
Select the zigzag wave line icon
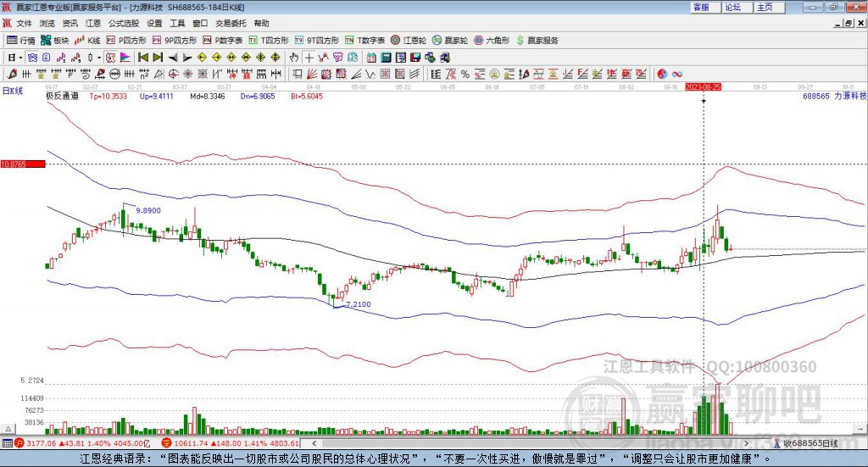click(x=370, y=74)
